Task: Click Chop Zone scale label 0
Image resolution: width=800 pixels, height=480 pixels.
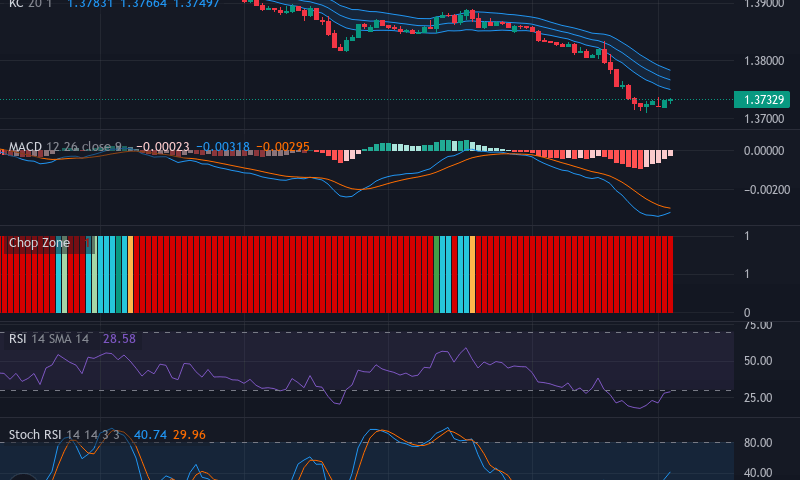Action: pyautogui.click(x=747, y=313)
